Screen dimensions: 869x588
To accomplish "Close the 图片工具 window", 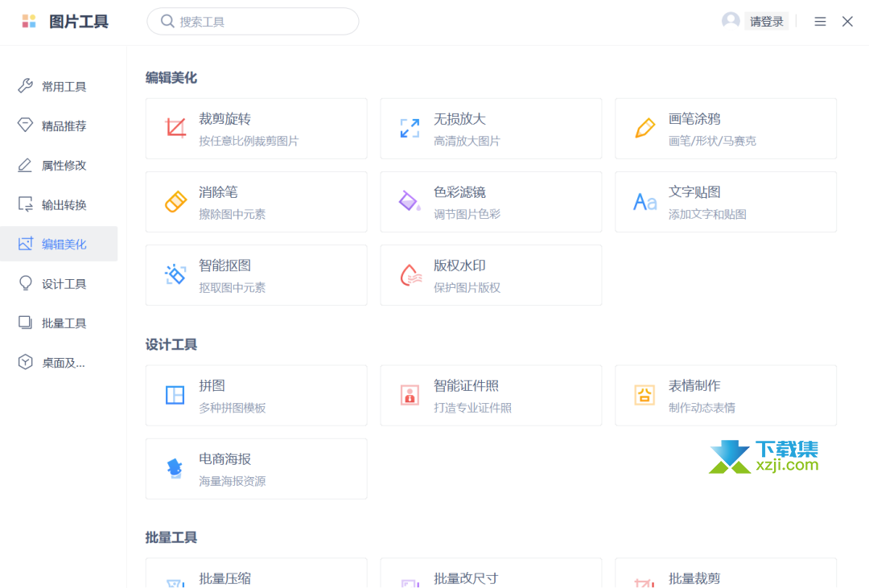I will [847, 22].
